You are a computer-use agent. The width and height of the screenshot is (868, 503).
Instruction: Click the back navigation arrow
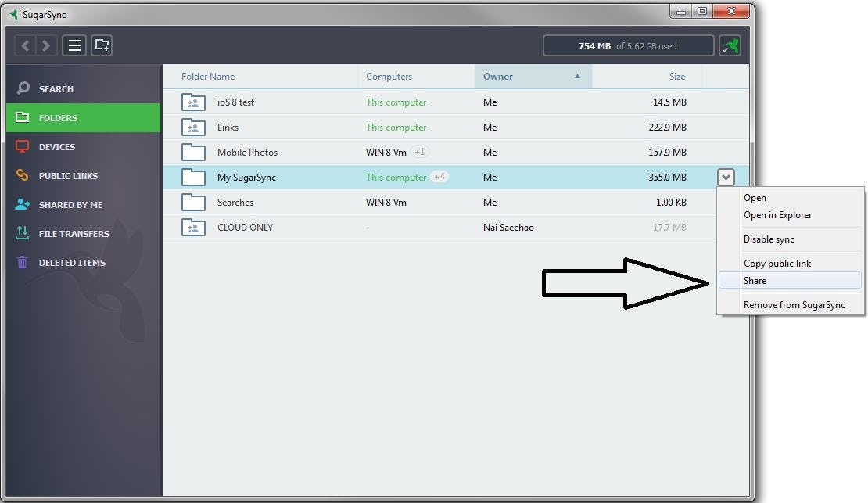(x=25, y=45)
